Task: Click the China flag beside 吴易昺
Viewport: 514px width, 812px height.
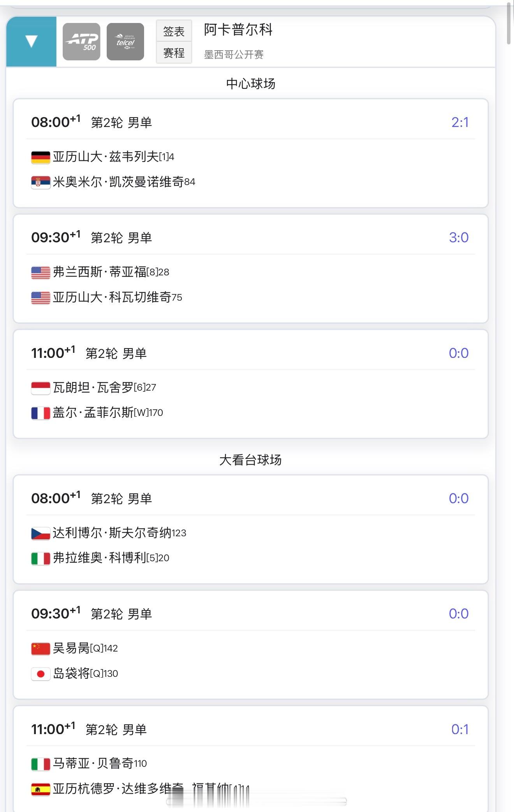Action: coord(40,648)
